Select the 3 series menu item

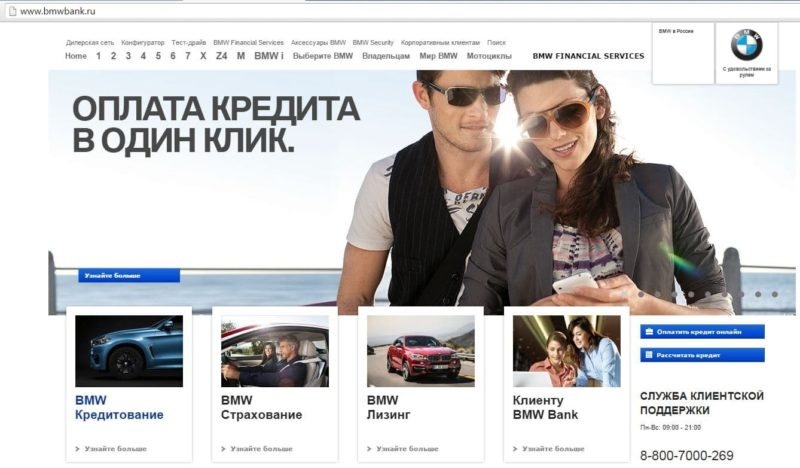[128, 56]
